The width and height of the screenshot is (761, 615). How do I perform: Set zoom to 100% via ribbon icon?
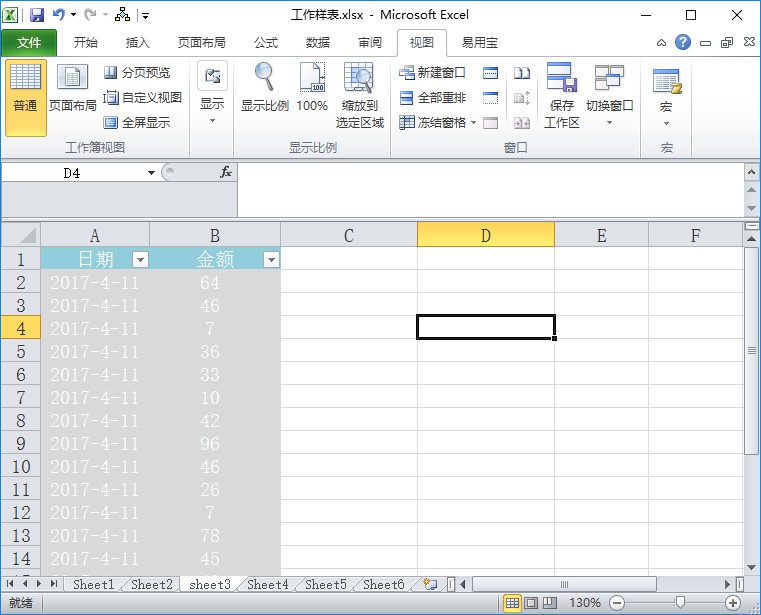312,87
